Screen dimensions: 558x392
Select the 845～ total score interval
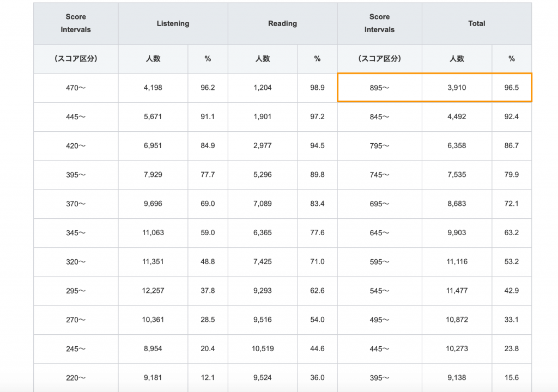[379, 117]
